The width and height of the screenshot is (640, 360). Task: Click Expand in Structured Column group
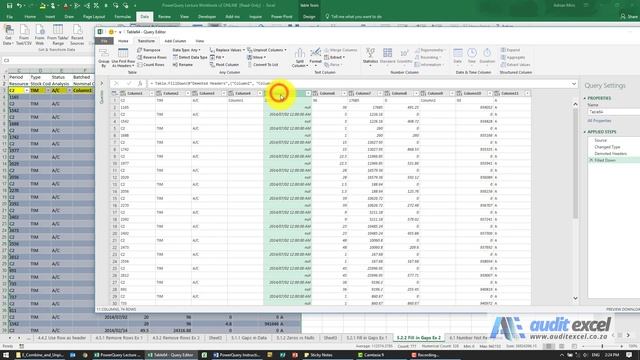[510, 50]
